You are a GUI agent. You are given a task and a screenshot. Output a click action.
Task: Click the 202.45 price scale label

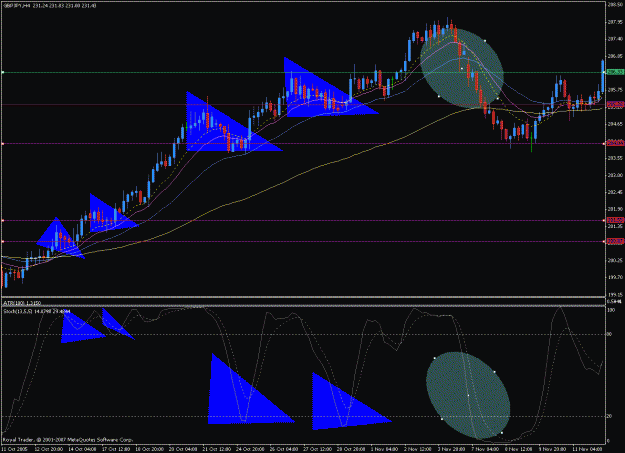(x=615, y=192)
